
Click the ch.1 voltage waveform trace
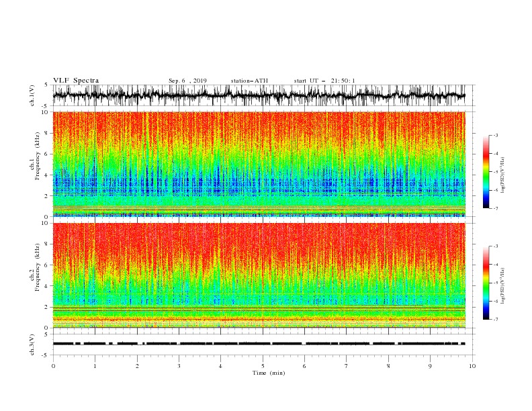259,95
